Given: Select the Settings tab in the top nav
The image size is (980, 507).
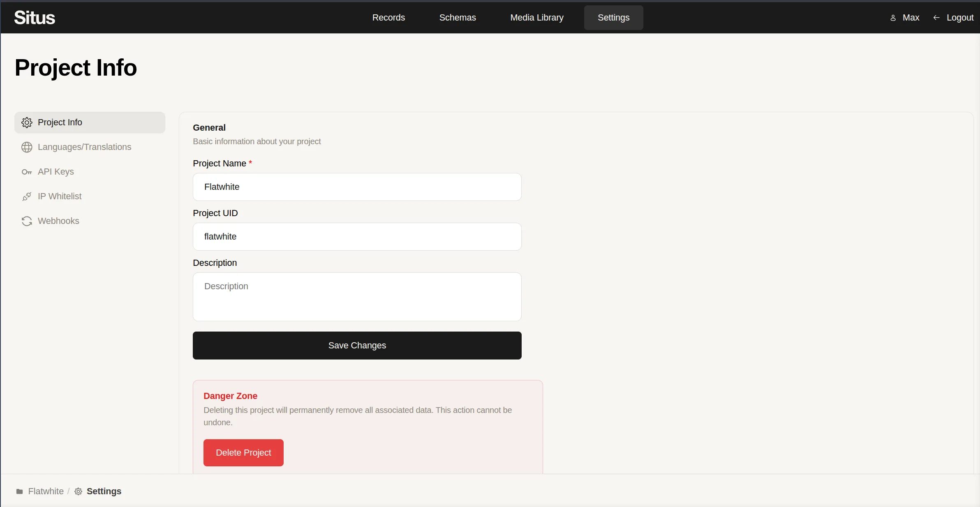Looking at the screenshot, I should coord(613,18).
